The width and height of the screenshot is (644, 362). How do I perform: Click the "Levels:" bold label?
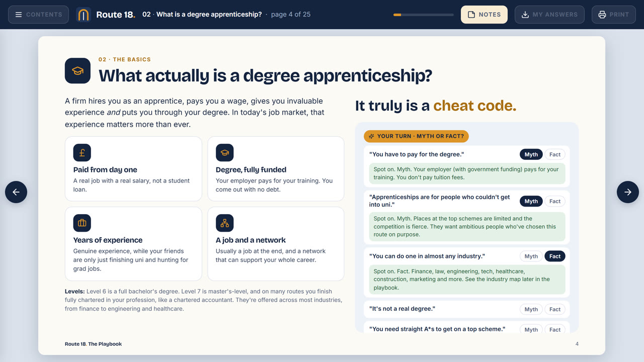pyautogui.click(x=75, y=292)
